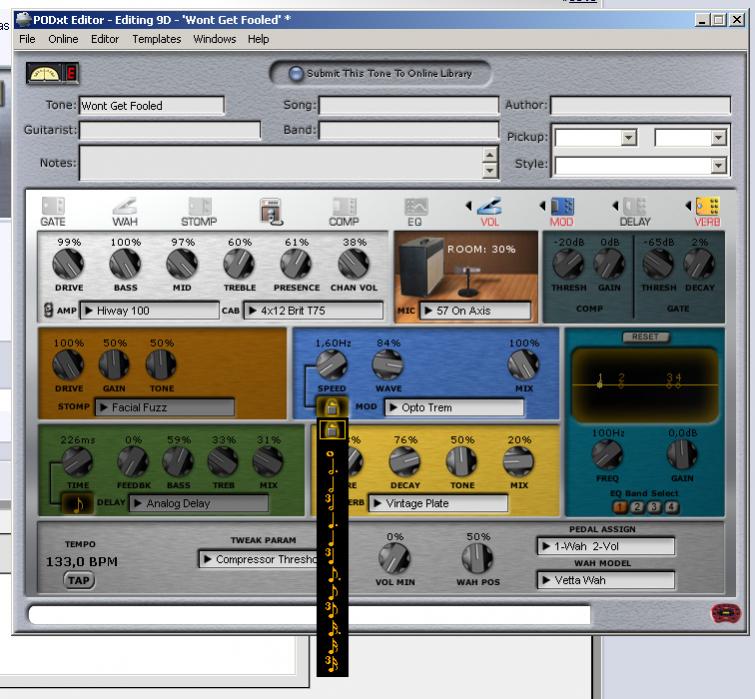Viewport: 755px width, 699px height.
Task: Click the EQ FREQ knob
Action: coord(607,455)
